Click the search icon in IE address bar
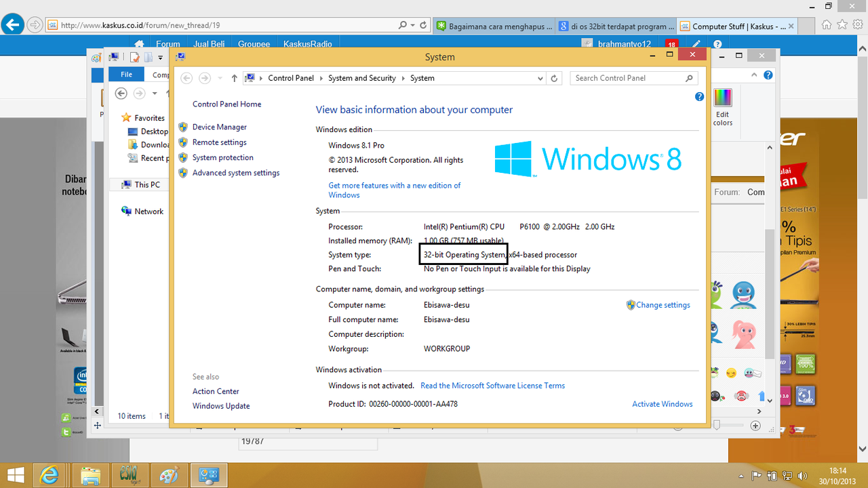The height and width of the screenshot is (488, 868). pos(403,25)
